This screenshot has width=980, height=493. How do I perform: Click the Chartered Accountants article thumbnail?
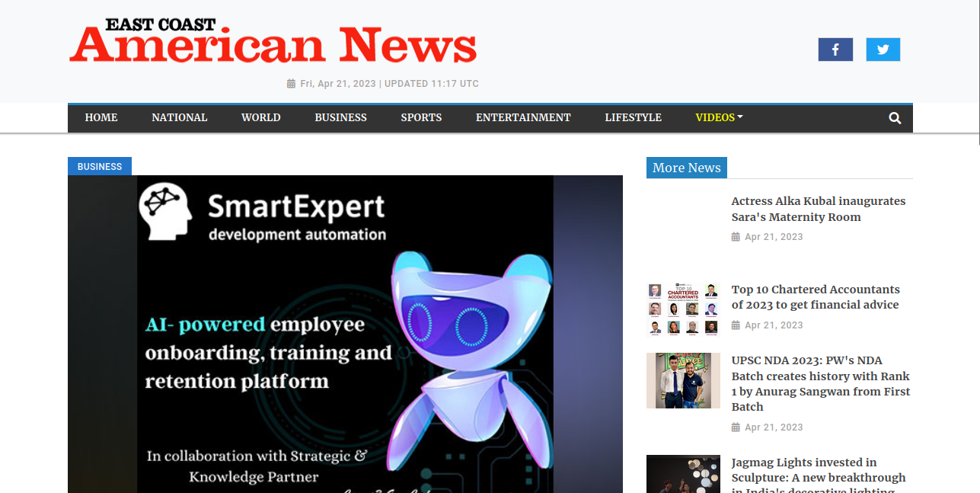(683, 309)
